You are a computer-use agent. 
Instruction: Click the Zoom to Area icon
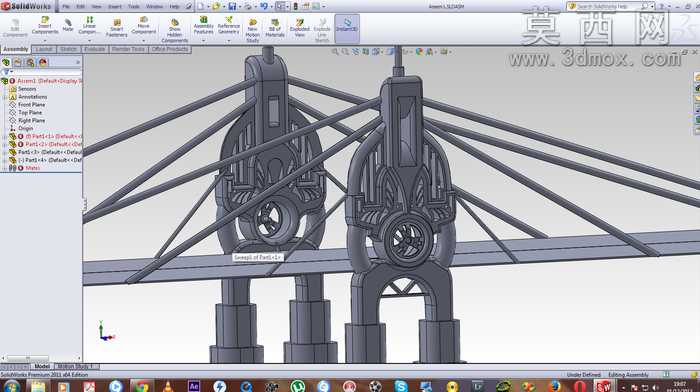coord(345,52)
